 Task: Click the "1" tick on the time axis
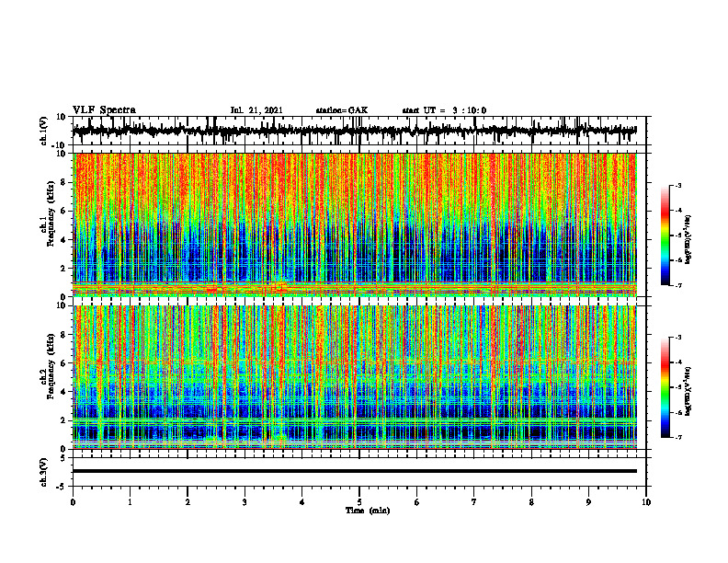coord(130,502)
